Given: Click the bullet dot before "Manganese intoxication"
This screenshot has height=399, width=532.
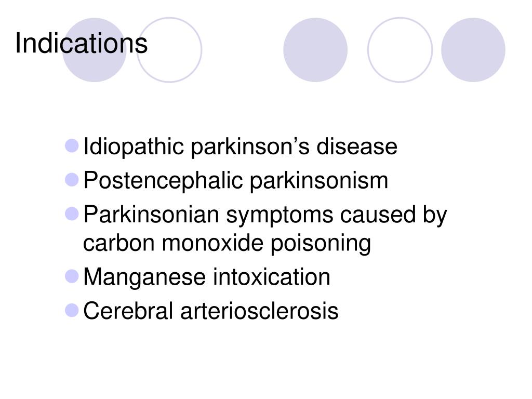Looking at the screenshot, I should click(72, 276).
